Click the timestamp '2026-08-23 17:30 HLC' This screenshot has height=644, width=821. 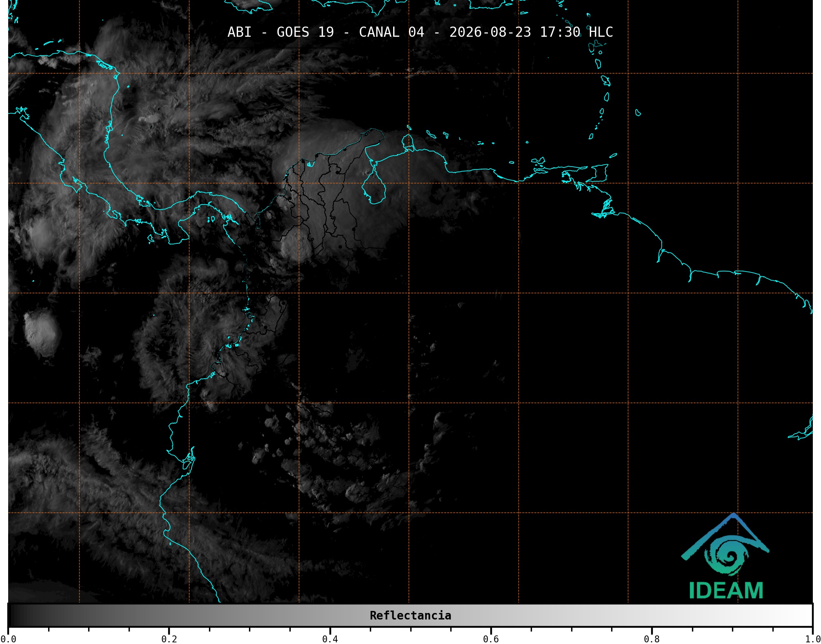(531, 32)
